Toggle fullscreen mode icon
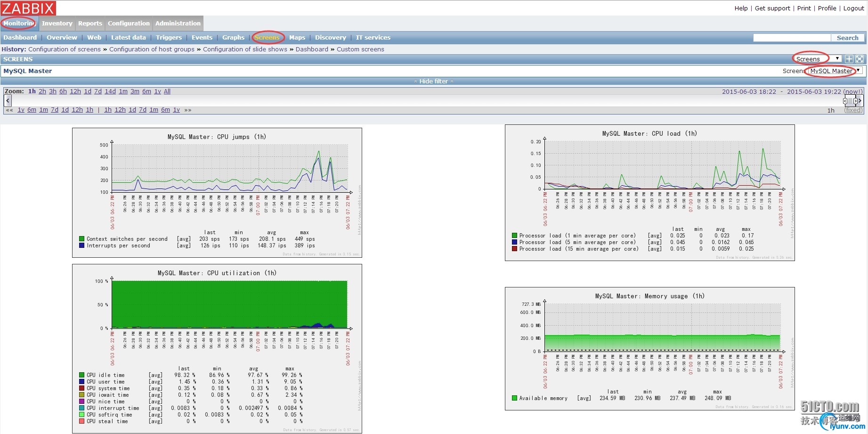 (x=860, y=59)
